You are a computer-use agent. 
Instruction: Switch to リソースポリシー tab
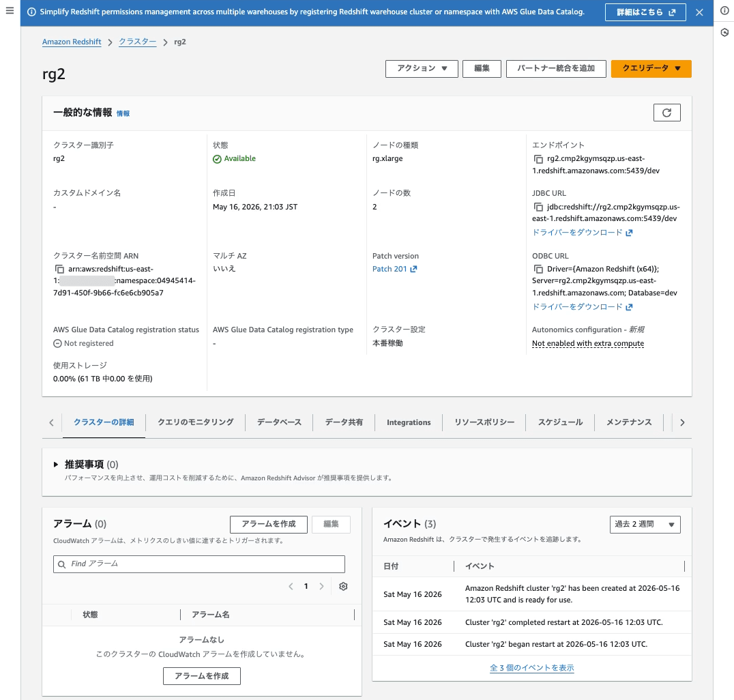(484, 422)
